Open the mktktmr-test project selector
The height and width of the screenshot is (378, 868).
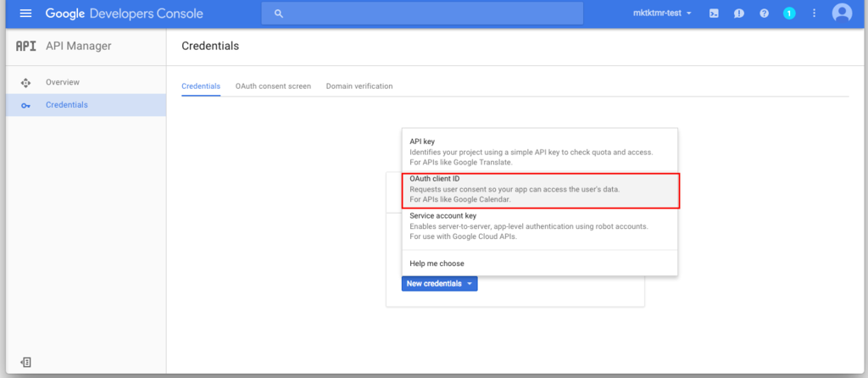click(663, 14)
